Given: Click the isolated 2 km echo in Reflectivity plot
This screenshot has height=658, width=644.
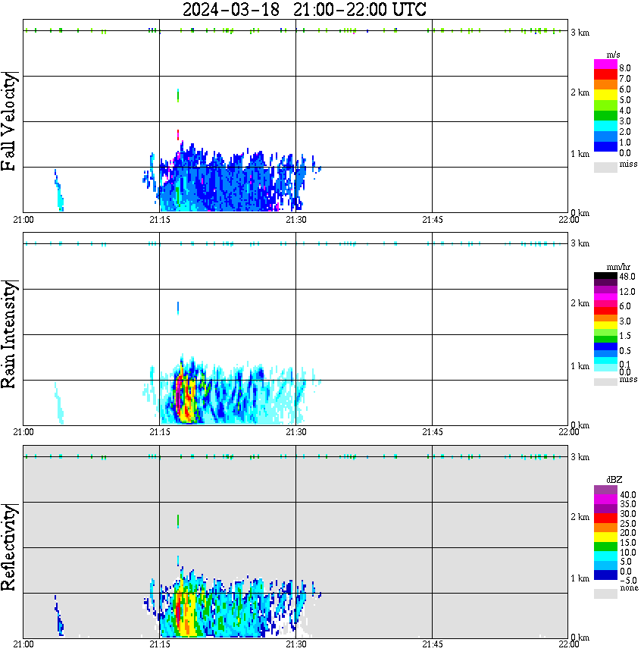Looking at the screenshot, I should (x=178, y=522).
